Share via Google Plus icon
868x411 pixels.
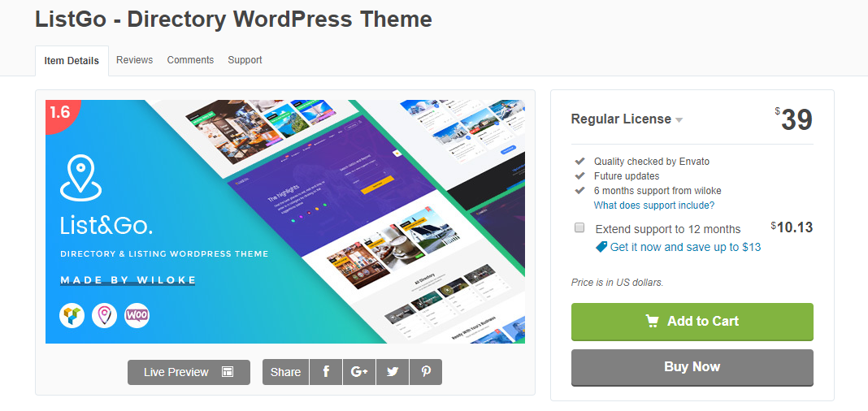click(x=359, y=372)
